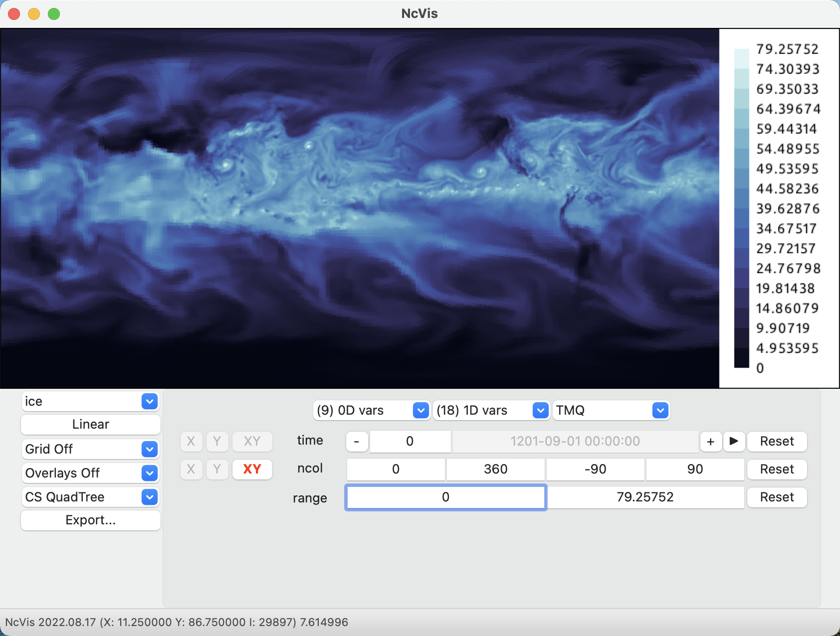
Task: Increment time with the plus button
Action: [x=711, y=442]
